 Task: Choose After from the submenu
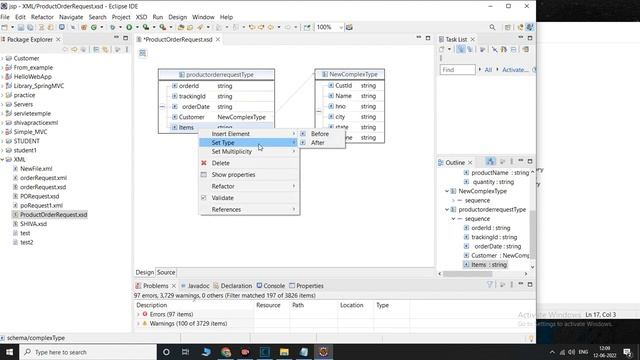pyautogui.click(x=322, y=142)
